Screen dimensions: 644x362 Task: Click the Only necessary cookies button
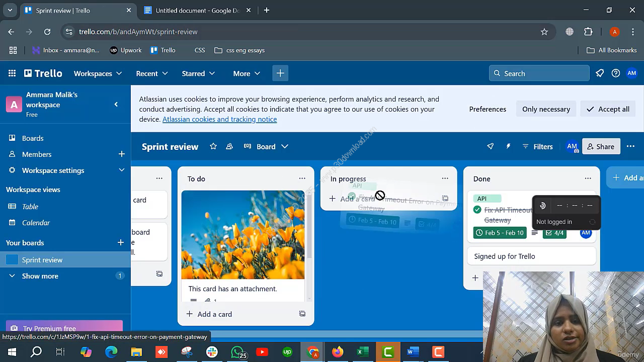tap(546, 109)
